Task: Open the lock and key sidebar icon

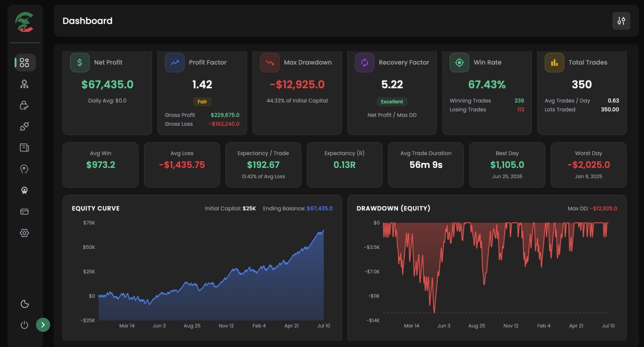Action: (x=24, y=105)
